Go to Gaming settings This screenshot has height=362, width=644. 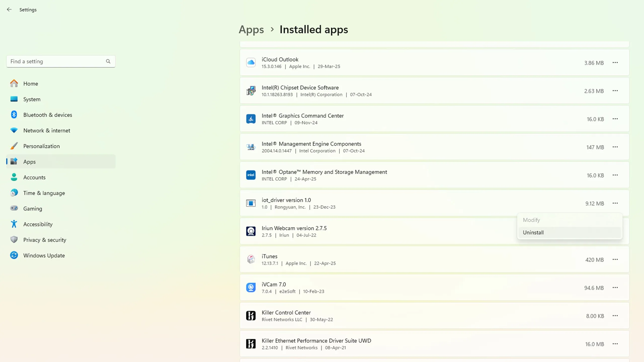[x=61, y=208]
